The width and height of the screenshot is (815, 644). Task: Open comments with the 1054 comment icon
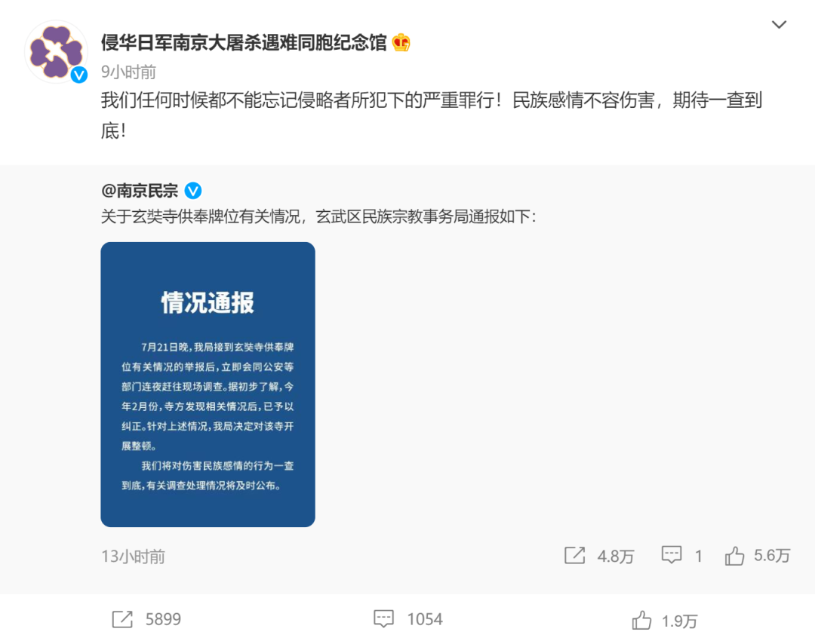pyautogui.click(x=383, y=618)
